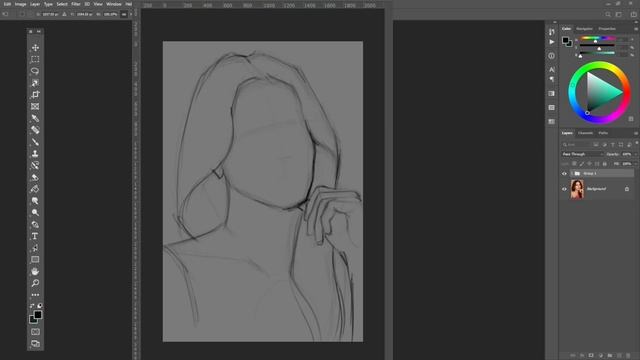Hide the Background layer
This screenshot has width=640, height=360.
(x=564, y=189)
